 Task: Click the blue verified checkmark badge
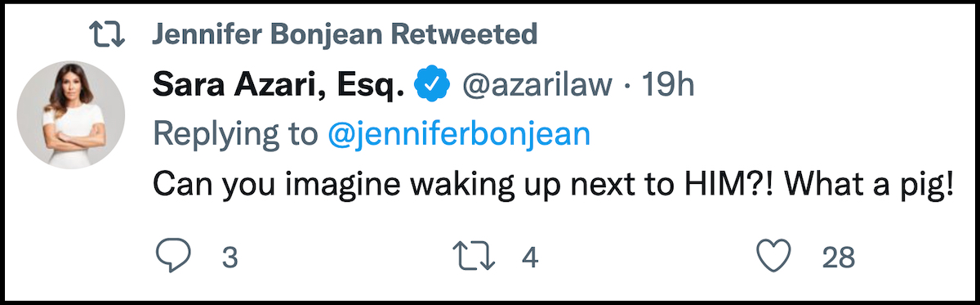pos(432,85)
